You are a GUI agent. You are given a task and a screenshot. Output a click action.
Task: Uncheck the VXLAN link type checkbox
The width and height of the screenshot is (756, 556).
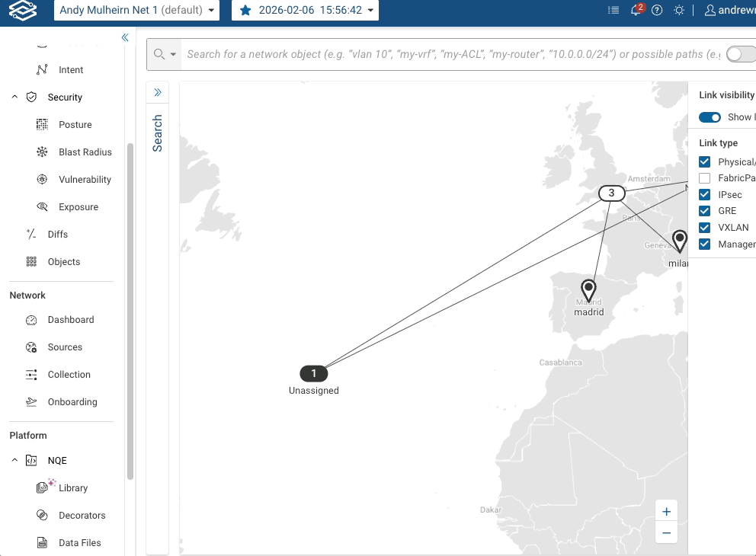[704, 228]
